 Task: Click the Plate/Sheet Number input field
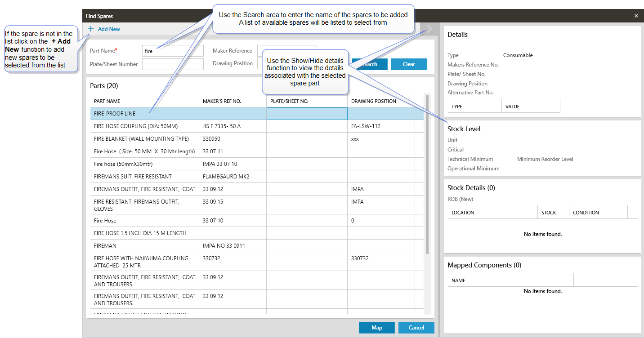pos(173,64)
